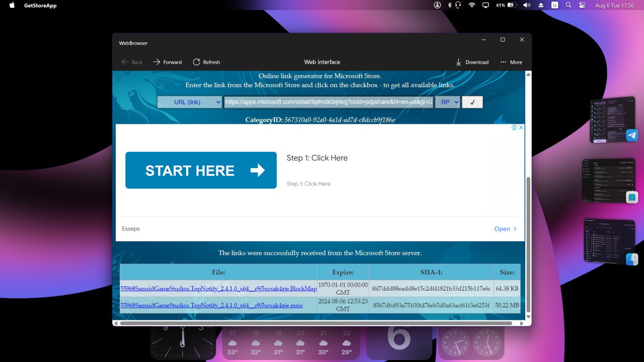Screen dimensions: 644x362
Task: Click the analog clock widget on the desktop
Action: (x=183, y=343)
